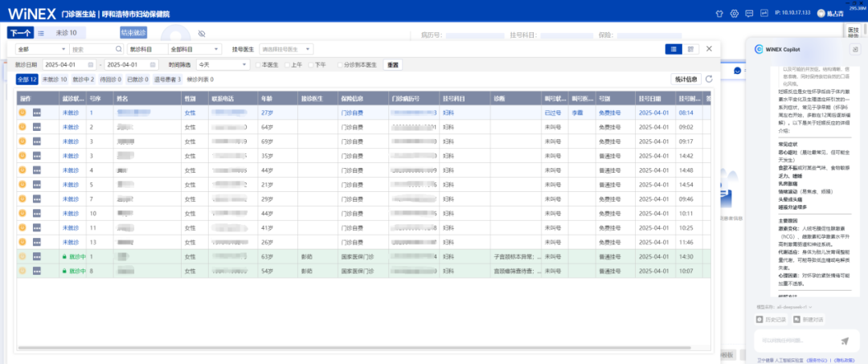The height and width of the screenshot is (364, 868).
Task: Check the 本医生 checkbox
Action: click(257, 64)
